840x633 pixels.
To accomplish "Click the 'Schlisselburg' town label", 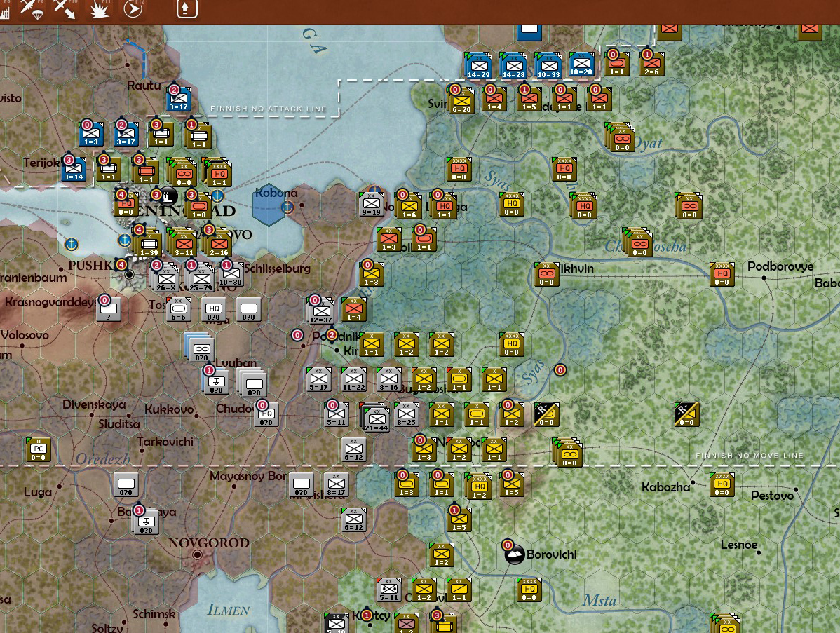I will coord(277,268).
